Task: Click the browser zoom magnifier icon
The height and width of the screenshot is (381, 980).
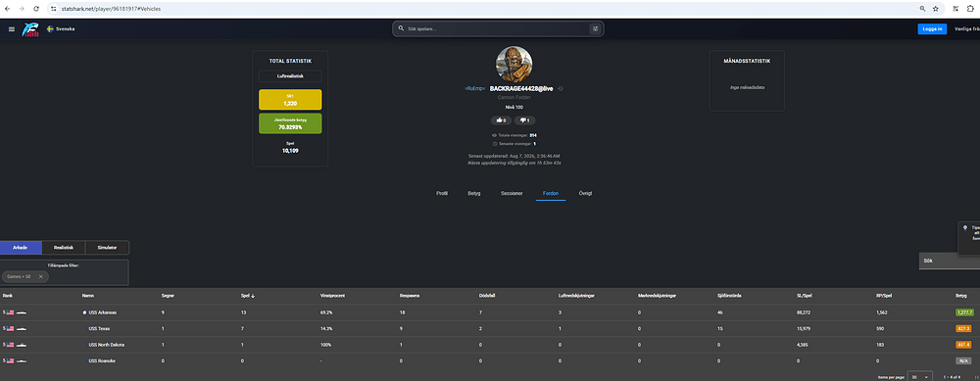Action: point(922,9)
